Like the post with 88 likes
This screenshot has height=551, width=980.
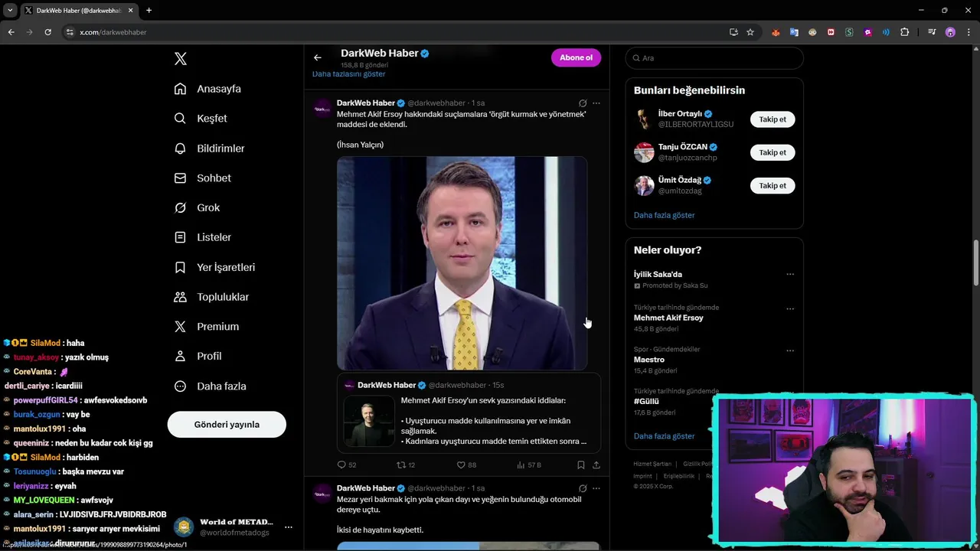tap(466, 465)
